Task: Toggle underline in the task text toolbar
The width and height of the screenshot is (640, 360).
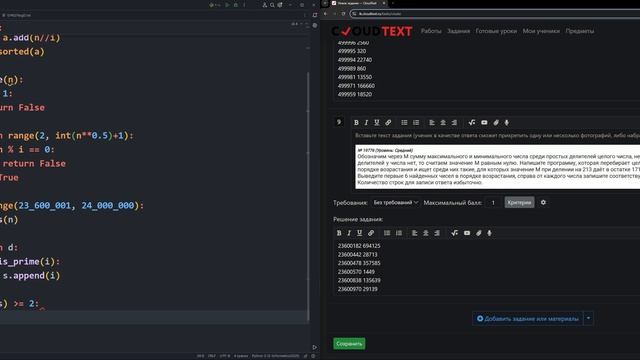Action: (x=377, y=122)
